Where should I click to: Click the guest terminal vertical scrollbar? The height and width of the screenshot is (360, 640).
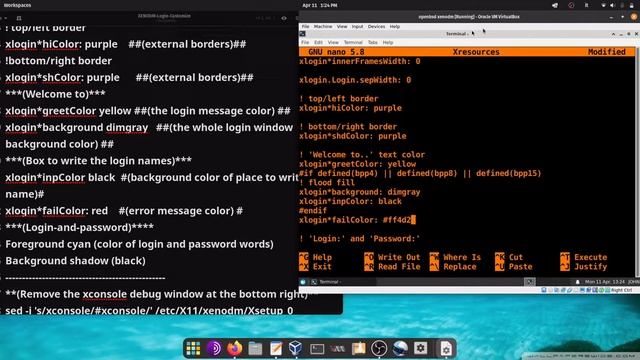pos(637,162)
